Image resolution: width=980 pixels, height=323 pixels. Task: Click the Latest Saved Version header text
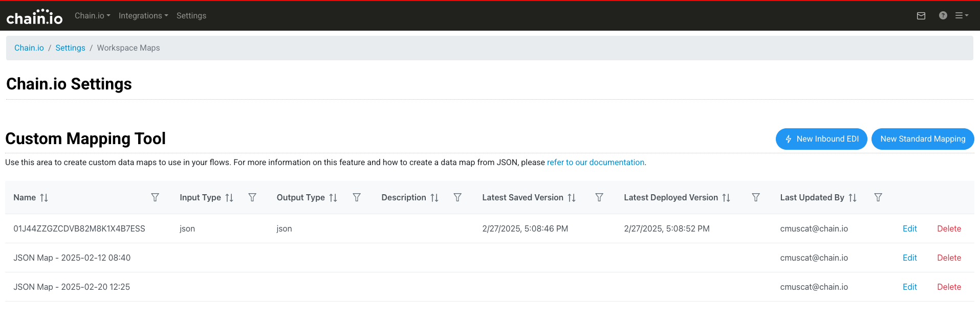click(522, 198)
